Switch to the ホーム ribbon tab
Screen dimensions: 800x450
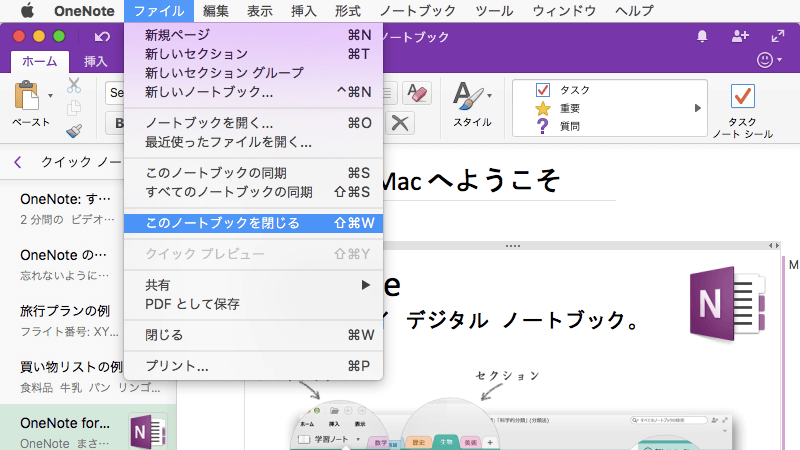[x=39, y=62]
